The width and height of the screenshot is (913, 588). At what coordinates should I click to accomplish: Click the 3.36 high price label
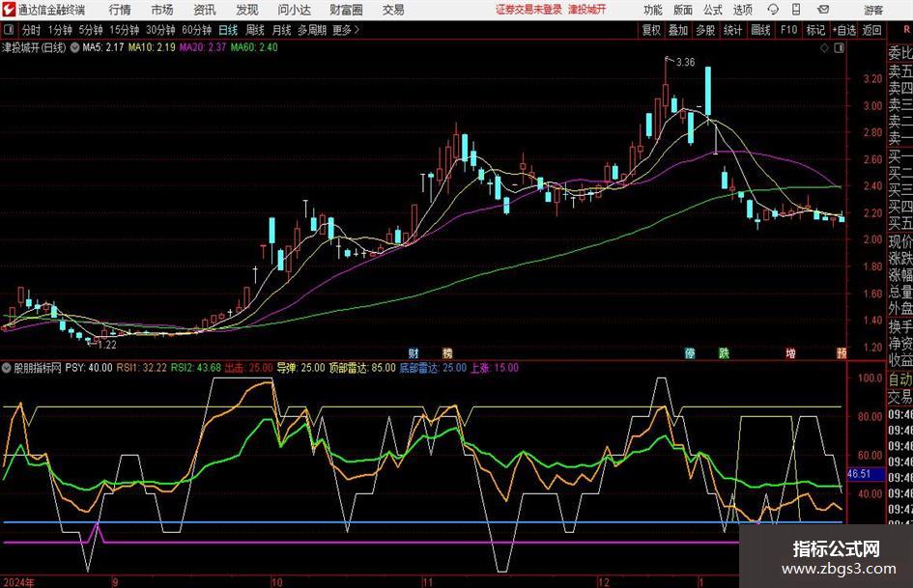[685, 63]
